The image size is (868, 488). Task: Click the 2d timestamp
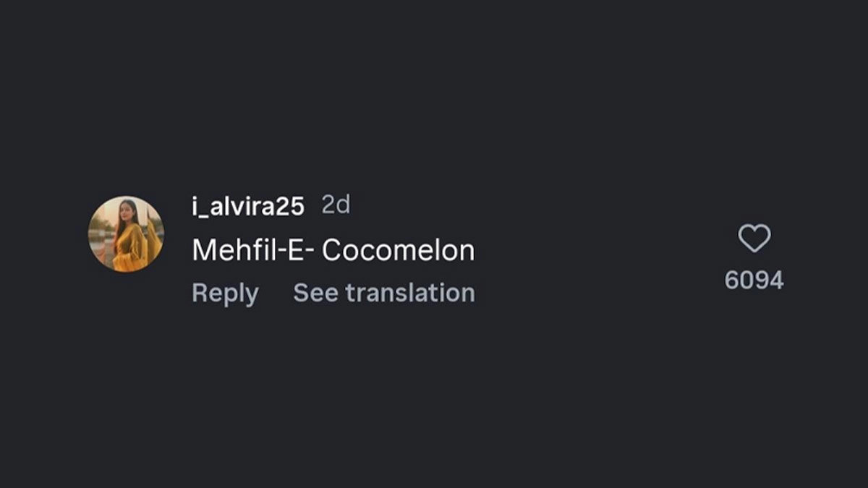click(x=336, y=206)
